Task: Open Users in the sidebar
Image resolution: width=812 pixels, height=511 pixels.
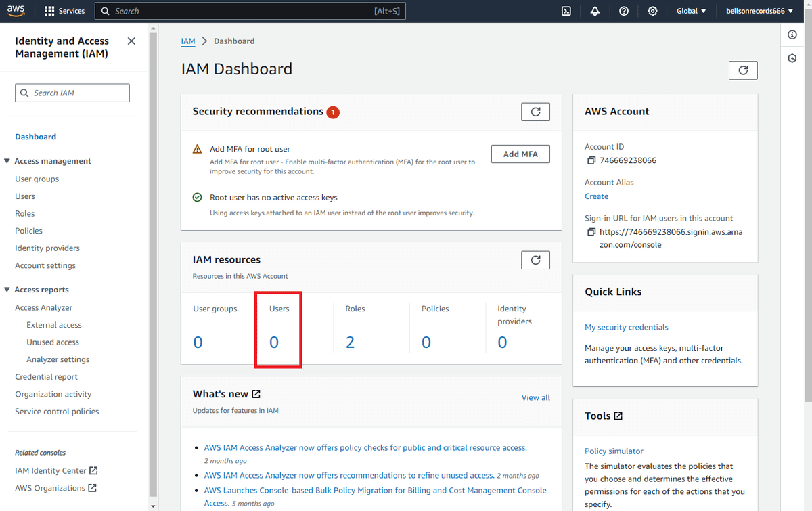Action: [25, 196]
